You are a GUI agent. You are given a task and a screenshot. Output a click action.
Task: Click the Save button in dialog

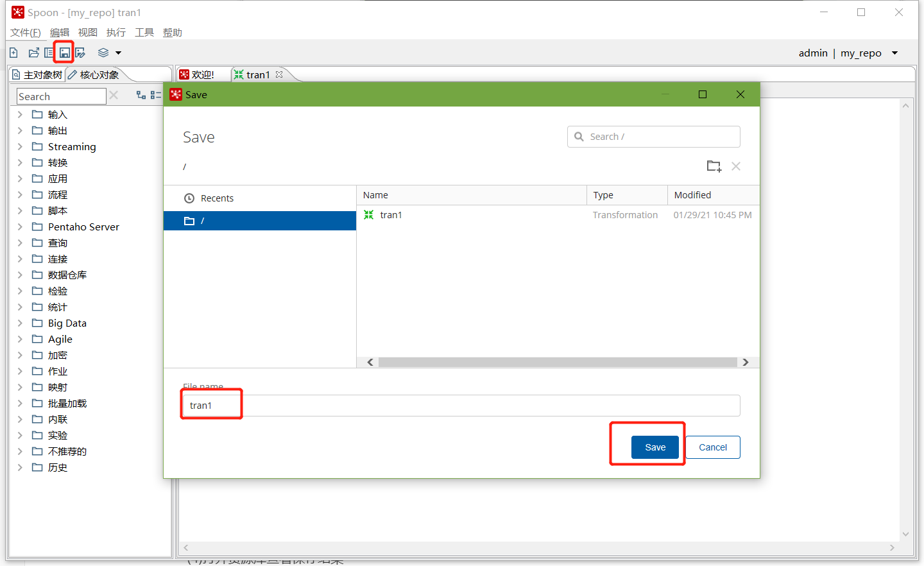click(655, 447)
